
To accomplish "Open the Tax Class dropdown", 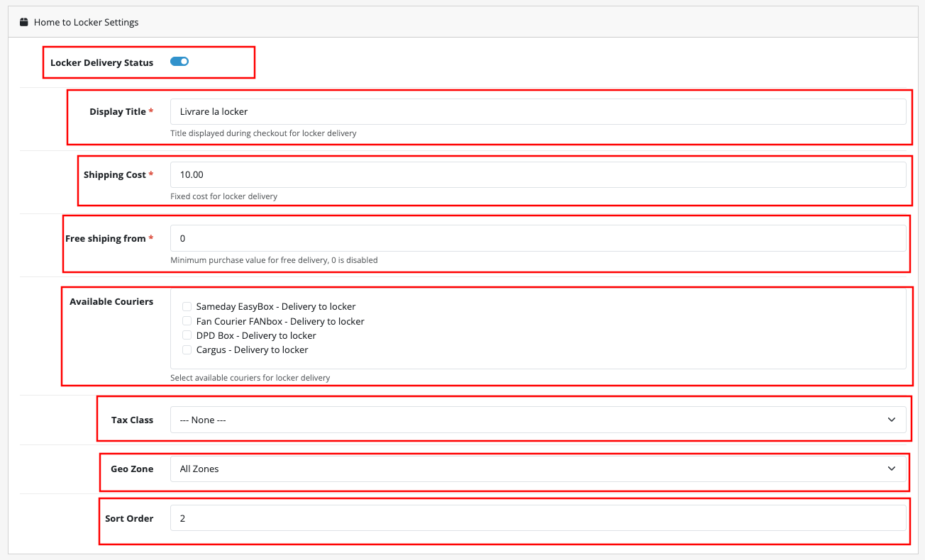I will click(538, 420).
